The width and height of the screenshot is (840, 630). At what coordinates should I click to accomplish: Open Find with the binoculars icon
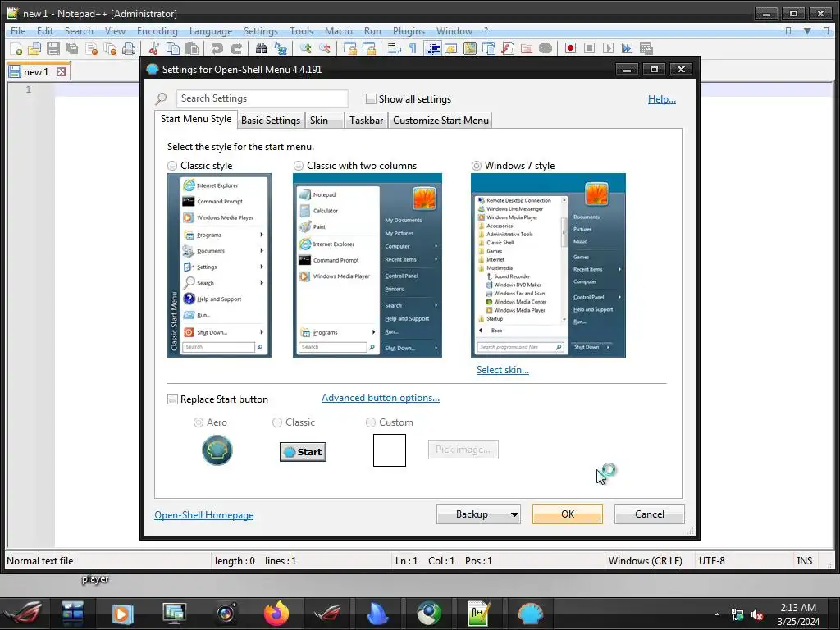[261, 48]
